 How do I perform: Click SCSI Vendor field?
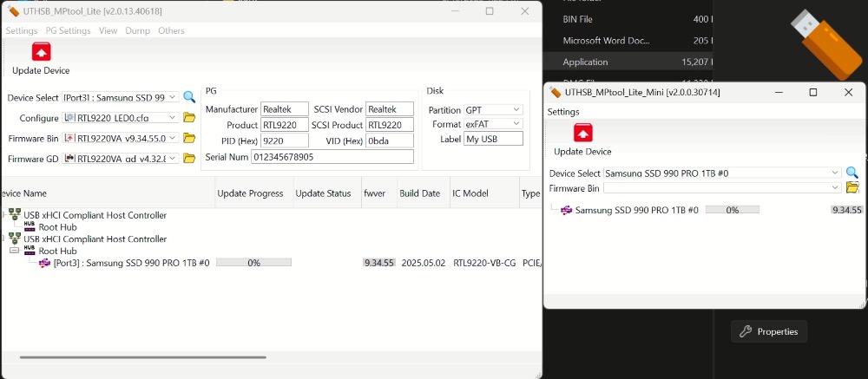[x=390, y=109]
